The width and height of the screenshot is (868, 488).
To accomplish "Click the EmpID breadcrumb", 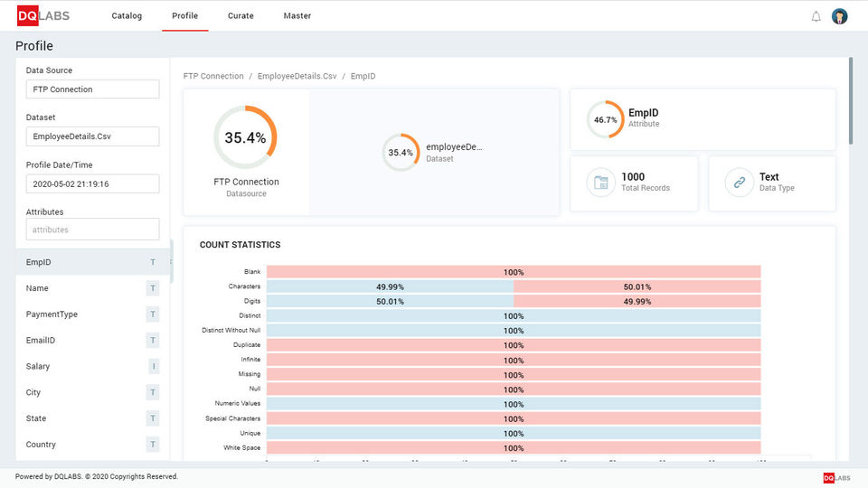I will [x=363, y=76].
